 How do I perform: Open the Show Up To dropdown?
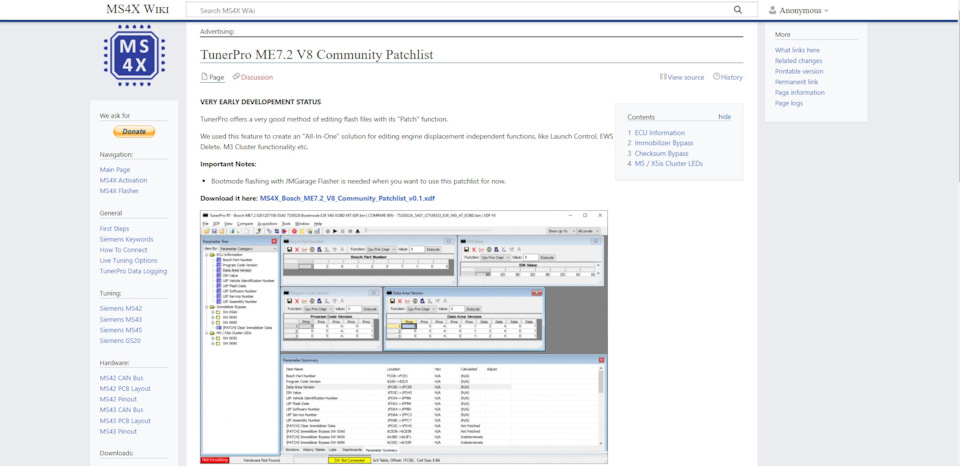561,231
